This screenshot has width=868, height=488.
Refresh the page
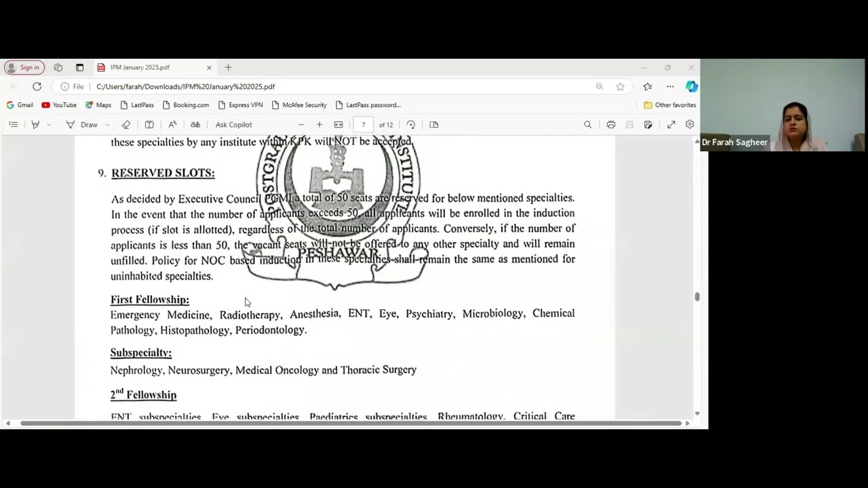[37, 87]
